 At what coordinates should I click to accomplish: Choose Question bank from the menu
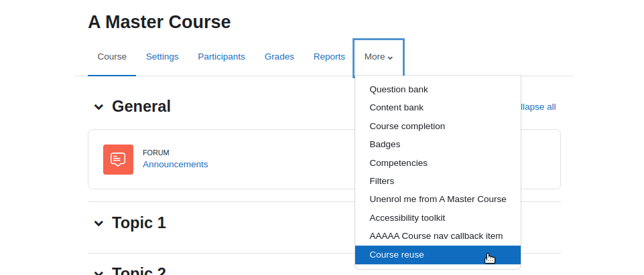coord(438,90)
